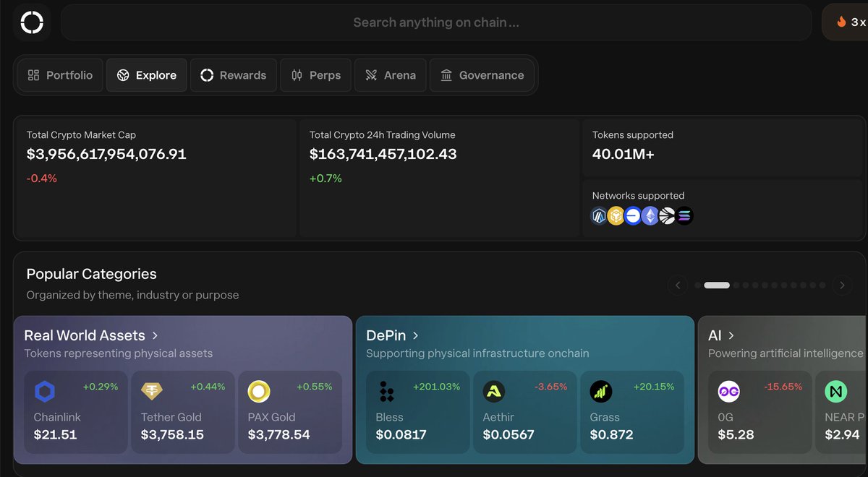Go to the Governance tab

tap(482, 75)
